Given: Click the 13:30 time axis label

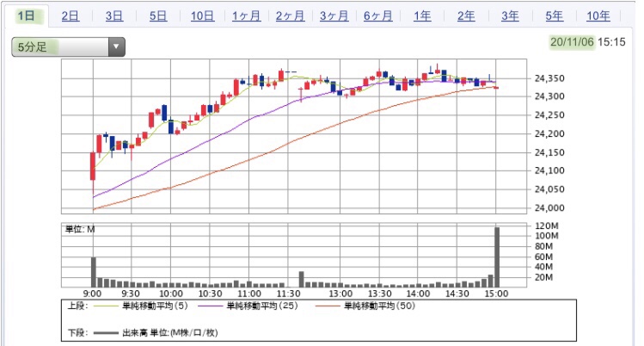Looking at the screenshot, I should pos(379,293).
